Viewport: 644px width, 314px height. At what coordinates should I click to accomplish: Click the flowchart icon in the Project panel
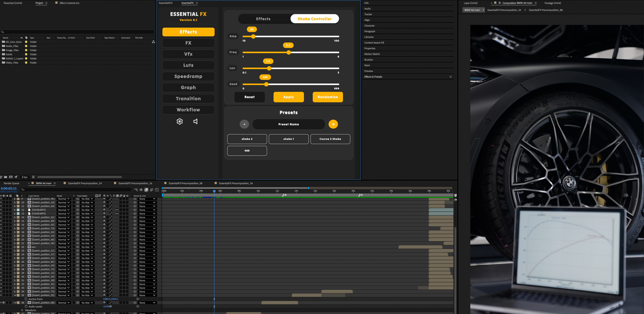153,42
